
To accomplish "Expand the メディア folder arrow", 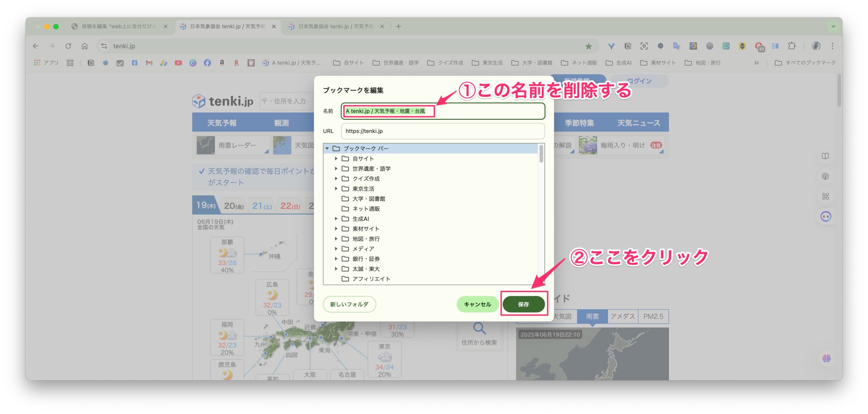I will tap(336, 249).
